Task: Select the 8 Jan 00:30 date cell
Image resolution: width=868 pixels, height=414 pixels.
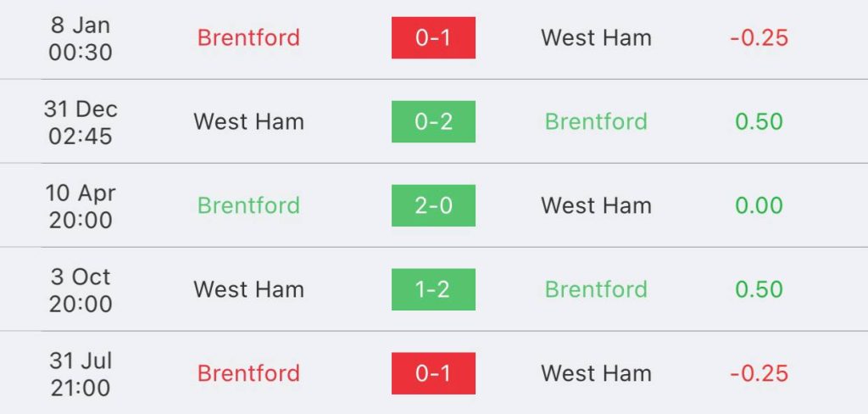Action: click(x=81, y=38)
